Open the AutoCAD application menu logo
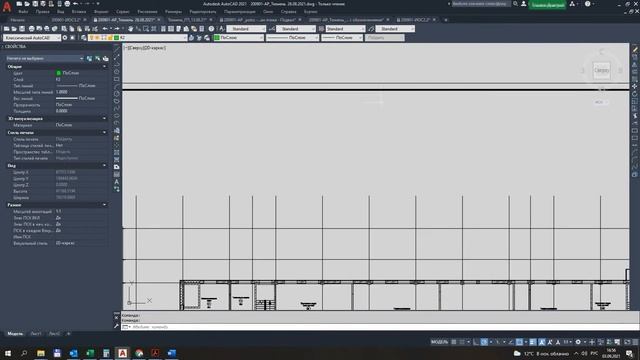Screen dimensions: 640x360 pyautogui.click(x=7, y=7)
